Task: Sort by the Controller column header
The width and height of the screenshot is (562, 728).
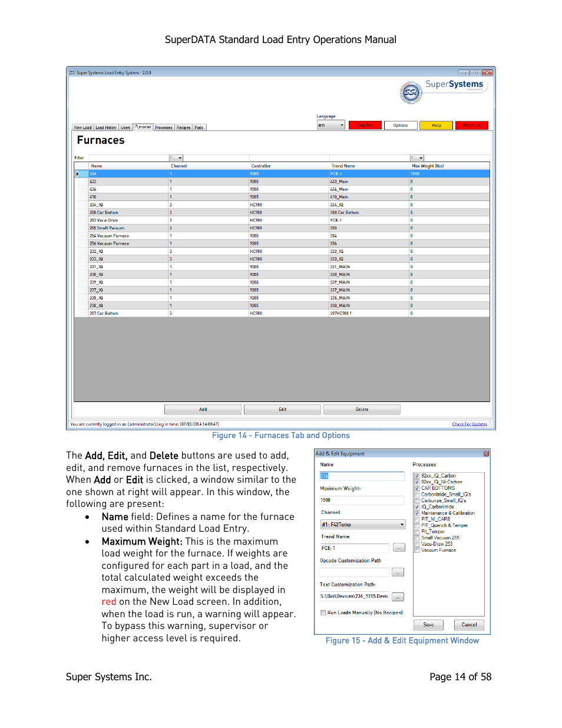Action: pyautogui.click(x=289, y=166)
